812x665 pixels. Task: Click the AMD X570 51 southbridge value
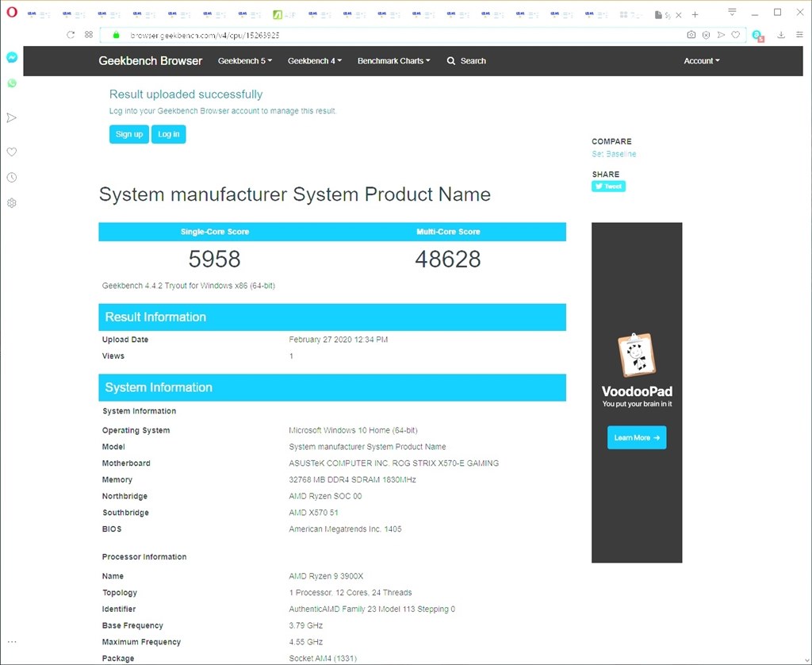pos(313,513)
